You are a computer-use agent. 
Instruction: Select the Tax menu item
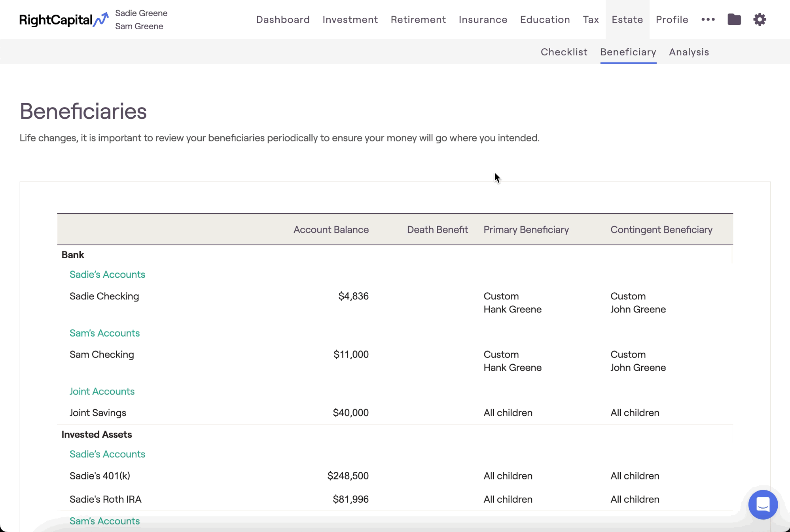pos(591,19)
